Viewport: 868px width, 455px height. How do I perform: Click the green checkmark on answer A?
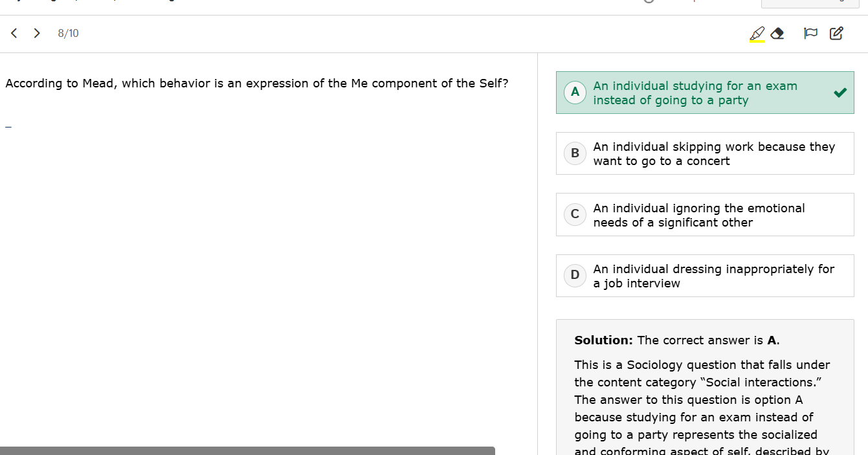tap(840, 93)
